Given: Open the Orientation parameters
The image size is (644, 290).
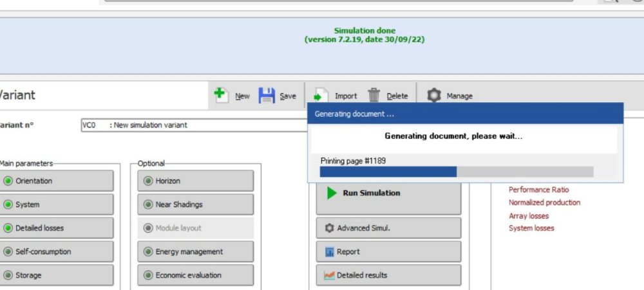Looking at the screenshot, I should coord(57,181).
